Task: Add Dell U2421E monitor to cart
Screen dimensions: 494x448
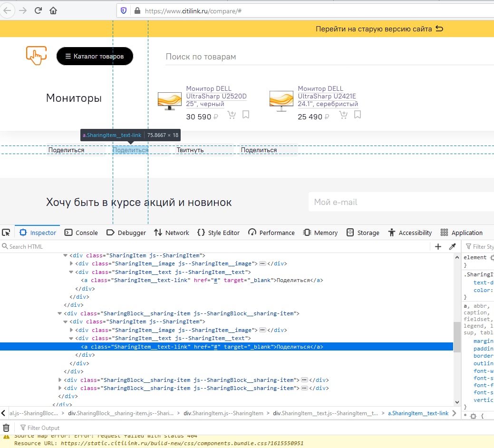Action: pyautogui.click(x=343, y=115)
